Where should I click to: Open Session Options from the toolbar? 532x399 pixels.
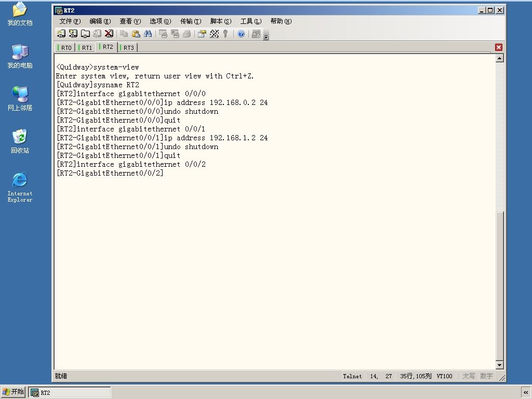[x=202, y=34]
